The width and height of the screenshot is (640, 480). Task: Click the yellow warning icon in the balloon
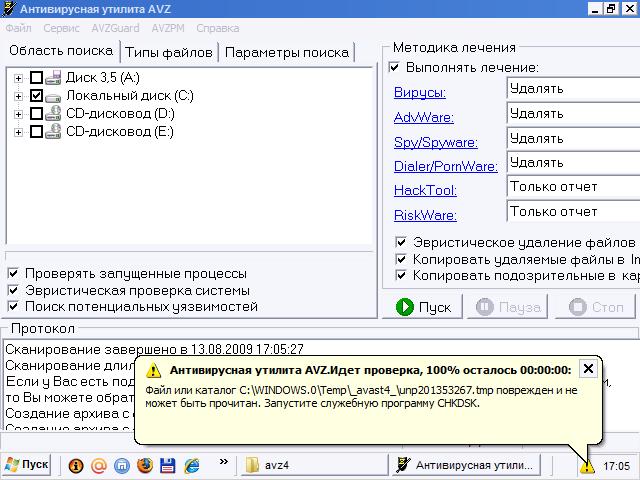pos(153,370)
